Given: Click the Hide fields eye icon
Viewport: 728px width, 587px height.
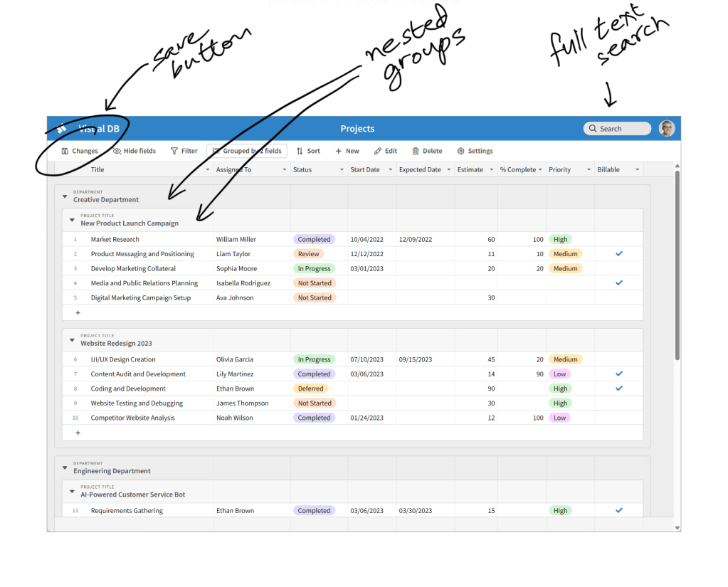Looking at the screenshot, I should (x=117, y=151).
